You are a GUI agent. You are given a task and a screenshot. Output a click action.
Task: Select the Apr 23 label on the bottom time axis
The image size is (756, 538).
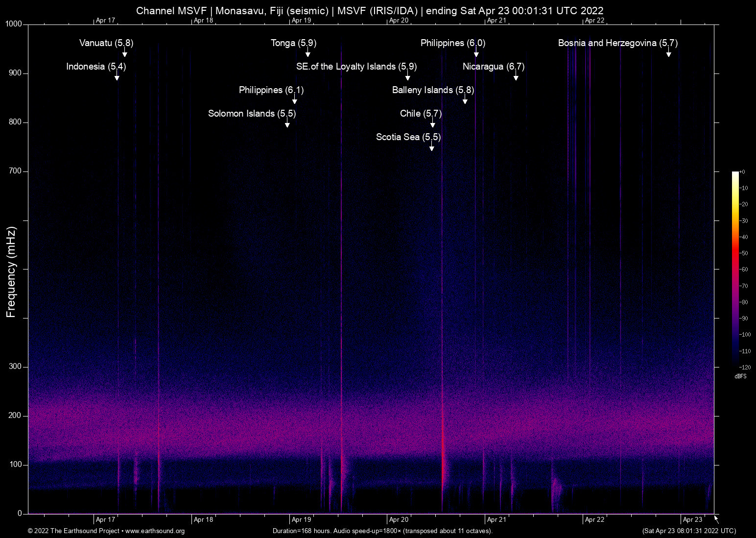click(692, 520)
